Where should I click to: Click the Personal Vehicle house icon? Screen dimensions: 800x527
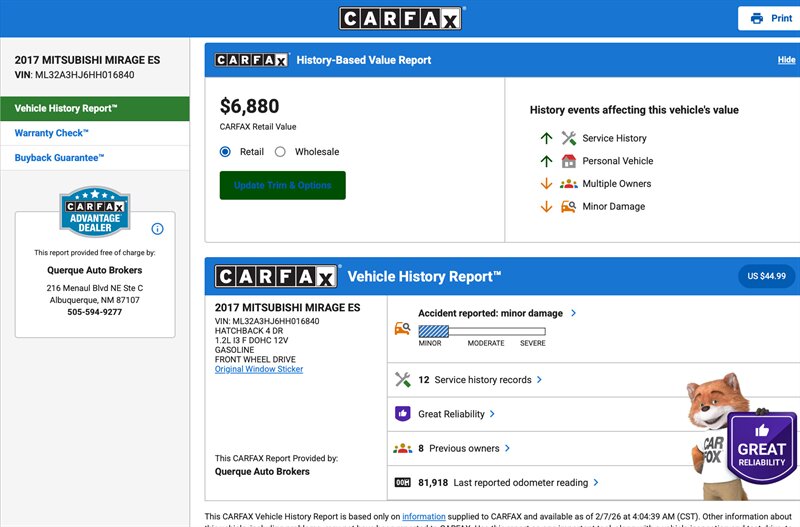(569, 161)
